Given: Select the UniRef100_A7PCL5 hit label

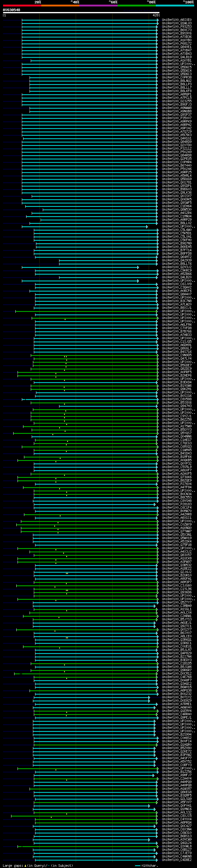Looking at the screenshot, I should [x=176, y=98].
